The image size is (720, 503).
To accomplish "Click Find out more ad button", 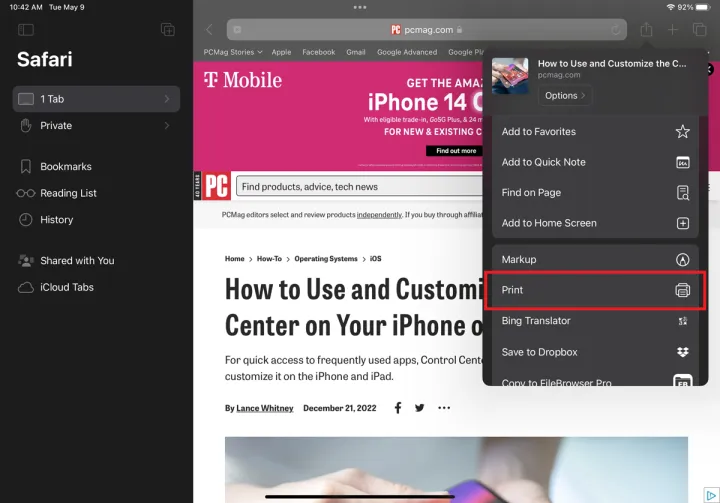I will tap(456, 151).
